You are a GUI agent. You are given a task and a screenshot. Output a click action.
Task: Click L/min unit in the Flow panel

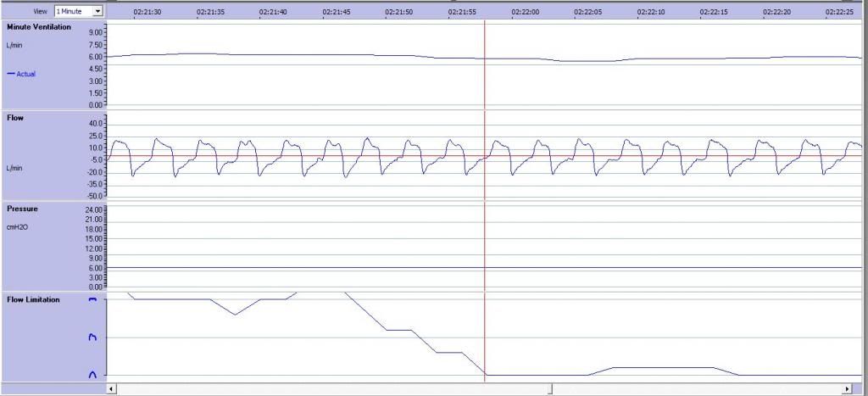(14, 168)
